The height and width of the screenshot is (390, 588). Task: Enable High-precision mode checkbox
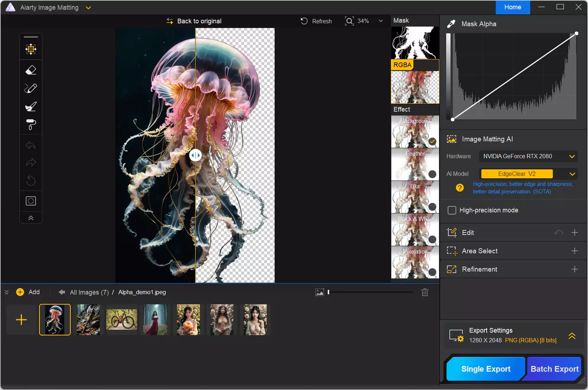coord(452,210)
